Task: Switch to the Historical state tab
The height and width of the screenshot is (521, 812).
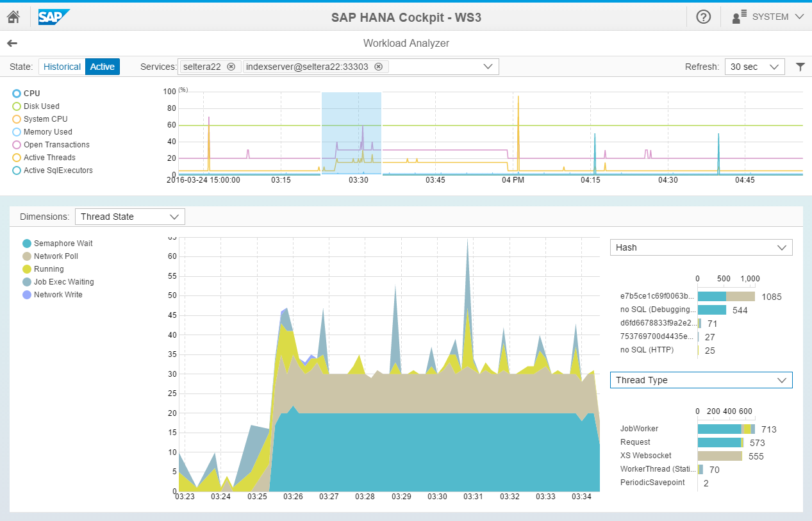Action: 62,66
